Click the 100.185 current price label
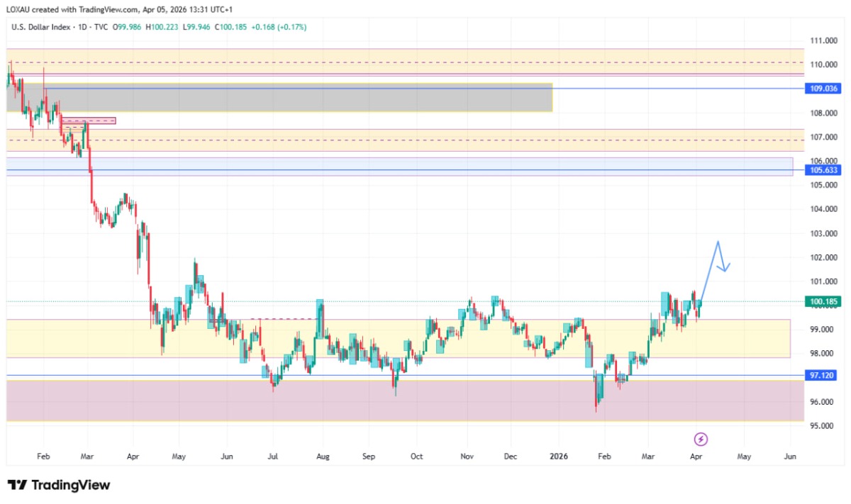This screenshot has height=504, width=851. coord(823,301)
